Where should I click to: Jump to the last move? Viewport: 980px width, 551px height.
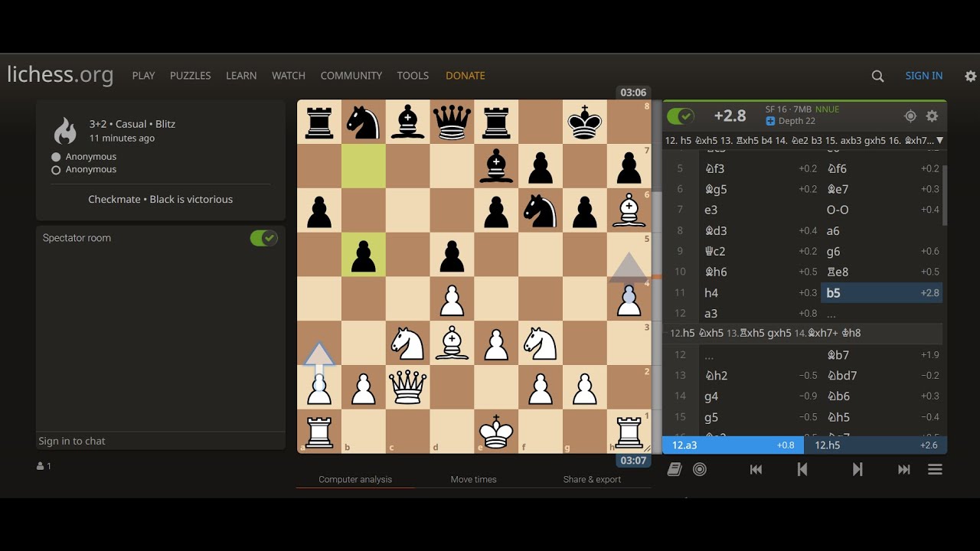point(904,470)
